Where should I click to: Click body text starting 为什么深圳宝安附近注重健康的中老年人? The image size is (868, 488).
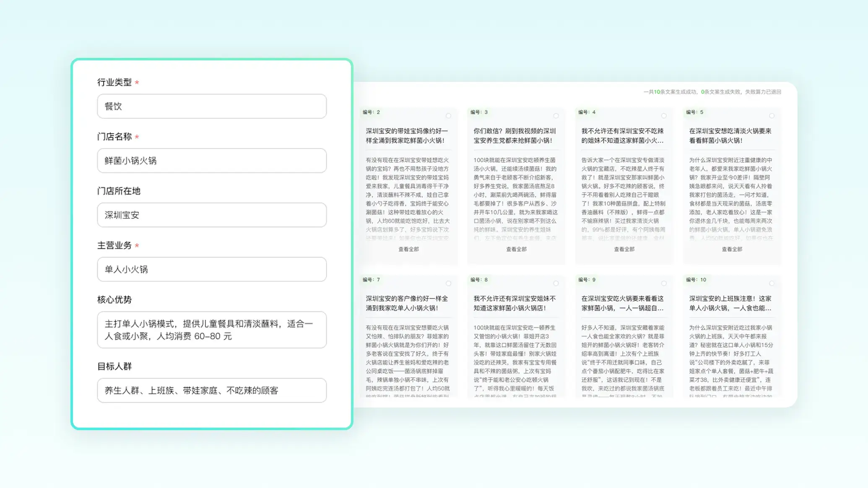[x=730, y=199]
